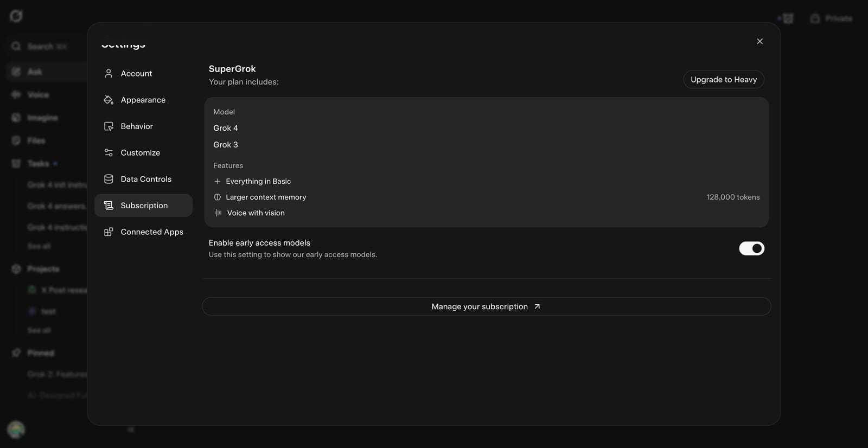Click the "SuperGrok" plan heading
868x448 pixels.
[x=232, y=69]
